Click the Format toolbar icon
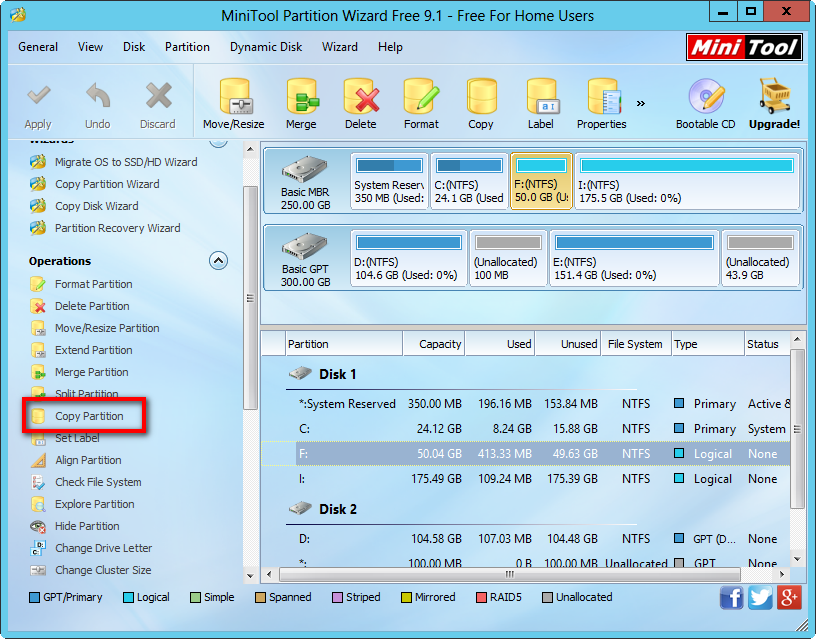The image size is (816, 639). click(x=421, y=104)
